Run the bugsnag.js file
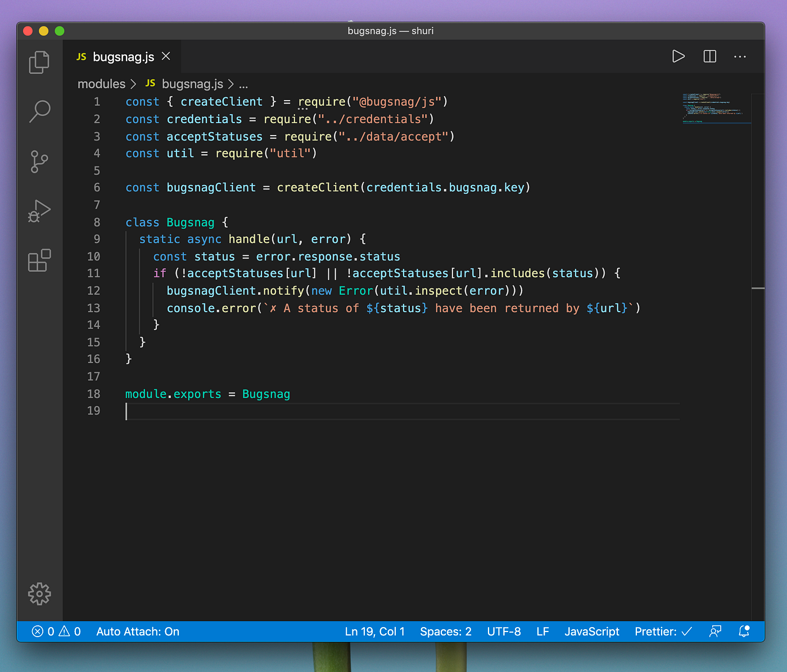Screen dimensions: 787x672 click(678, 56)
